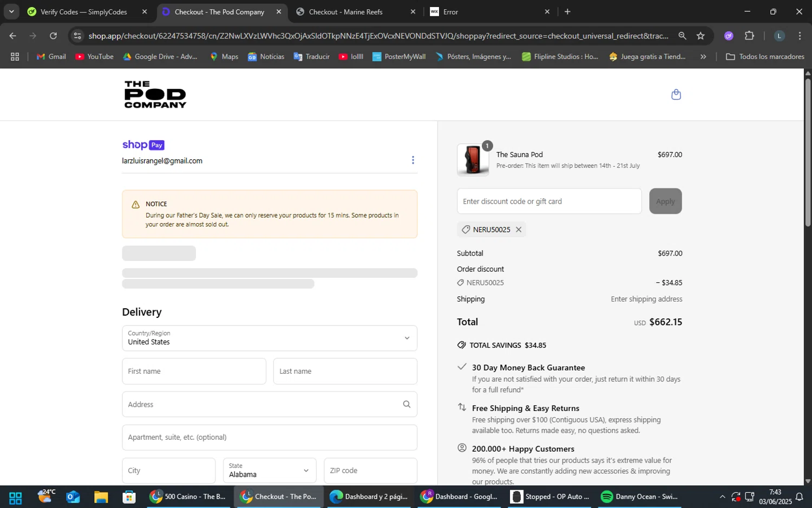Viewport: 812px width, 508px height.
Task: Open the Windows Start menu
Action: (15, 497)
